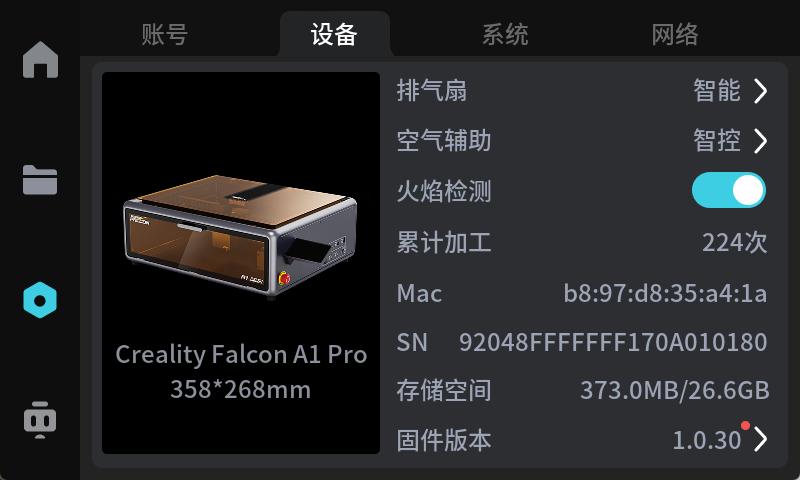Click the firmware version 1.0.30 text
The height and width of the screenshot is (480, 800).
[707, 440]
